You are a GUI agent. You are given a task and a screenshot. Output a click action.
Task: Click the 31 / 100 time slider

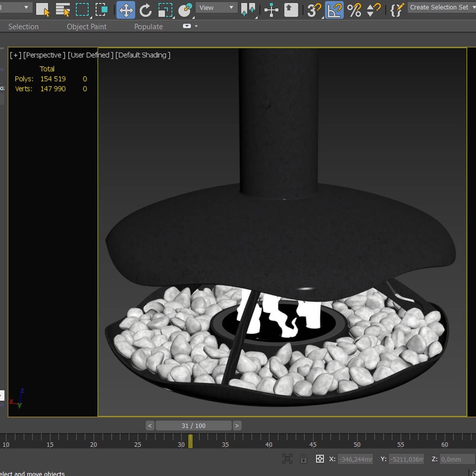pyautogui.click(x=194, y=426)
